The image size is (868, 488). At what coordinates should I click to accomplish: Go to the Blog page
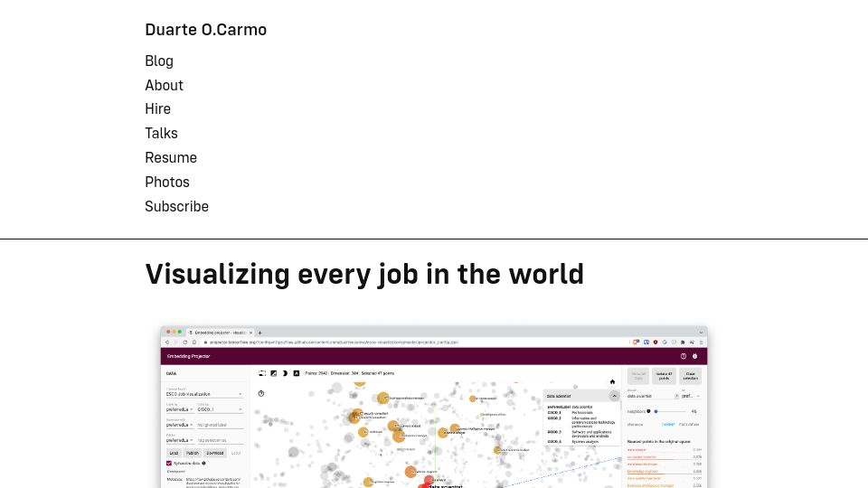click(x=159, y=61)
